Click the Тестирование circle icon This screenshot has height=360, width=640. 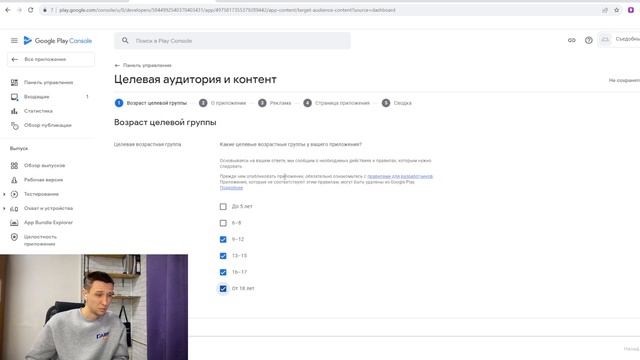pos(14,194)
